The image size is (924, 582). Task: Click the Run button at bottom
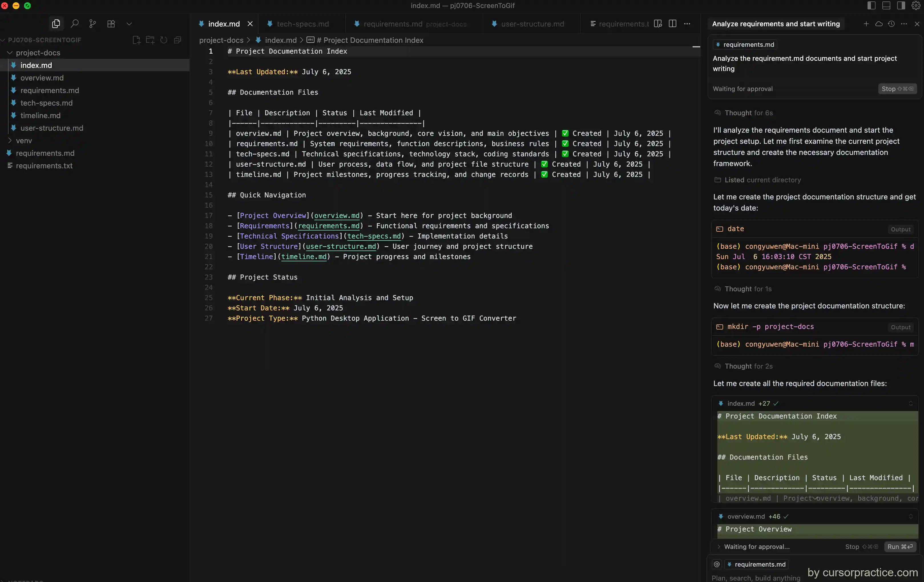click(900, 547)
